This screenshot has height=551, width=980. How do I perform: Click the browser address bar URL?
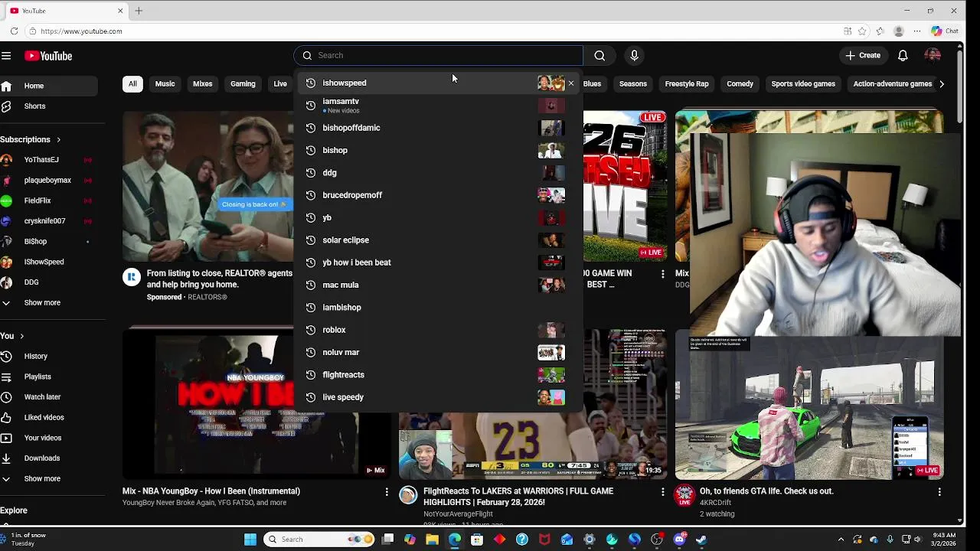point(81,31)
